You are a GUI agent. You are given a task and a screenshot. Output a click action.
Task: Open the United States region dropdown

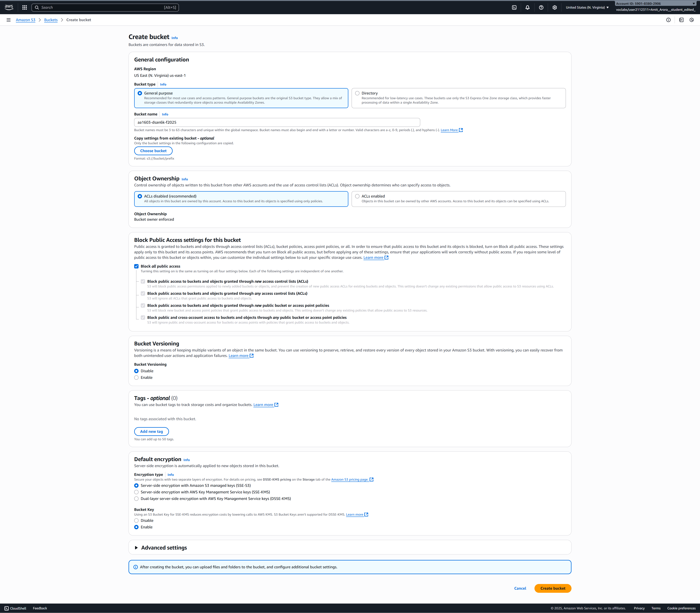[587, 7]
